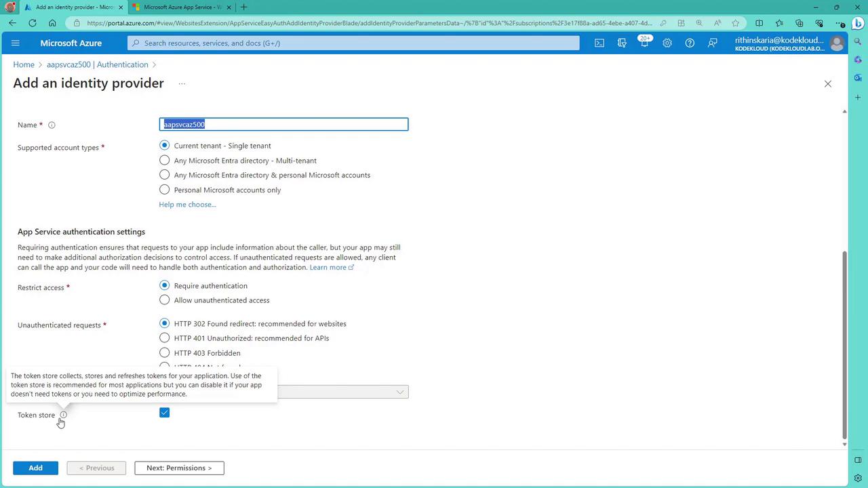Open aapsvcaz500 | Authentication breadcrumb
868x488 pixels.
pyautogui.click(x=98, y=64)
